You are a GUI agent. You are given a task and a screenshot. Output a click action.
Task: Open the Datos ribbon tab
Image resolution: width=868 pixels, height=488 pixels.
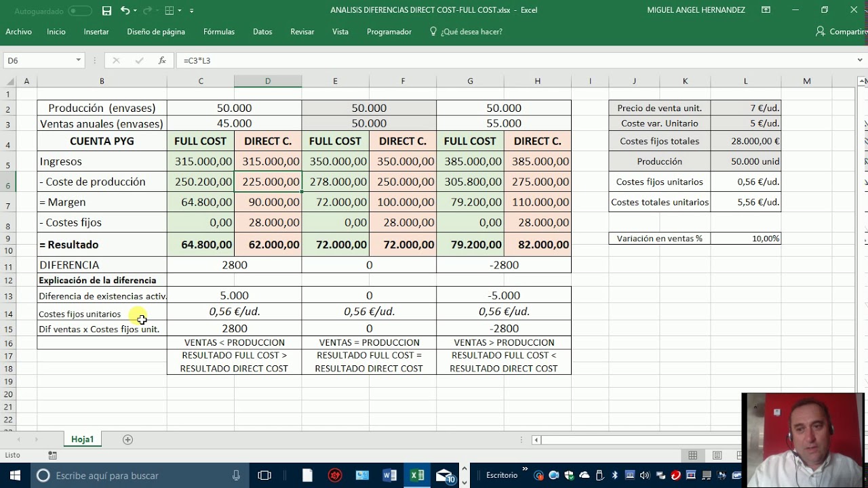coord(262,32)
